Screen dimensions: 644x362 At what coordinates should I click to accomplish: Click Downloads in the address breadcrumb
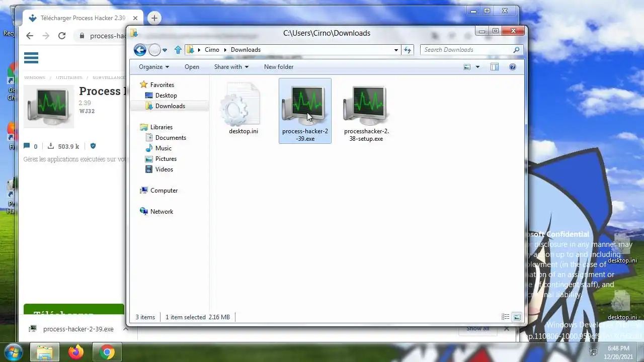(x=246, y=50)
